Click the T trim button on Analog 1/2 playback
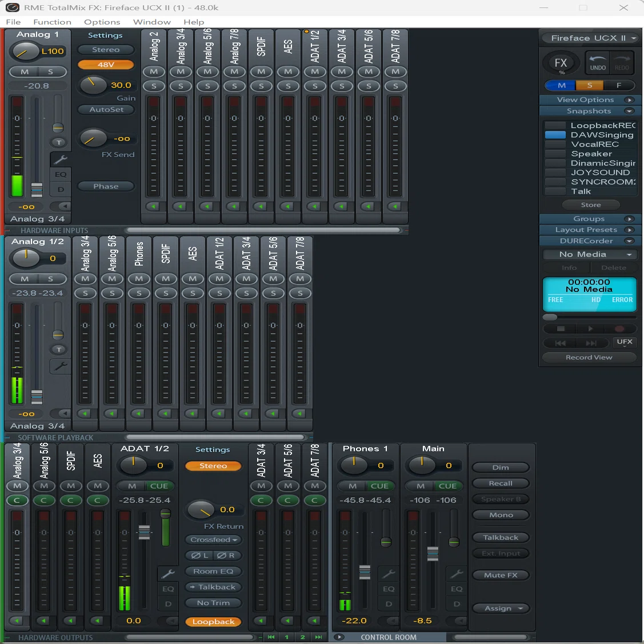 tap(59, 350)
